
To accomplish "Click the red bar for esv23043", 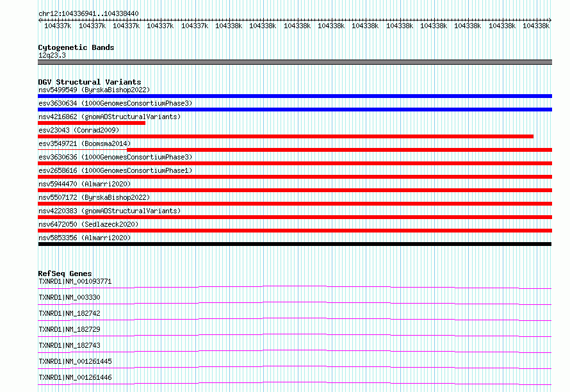I will pos(286,136).
